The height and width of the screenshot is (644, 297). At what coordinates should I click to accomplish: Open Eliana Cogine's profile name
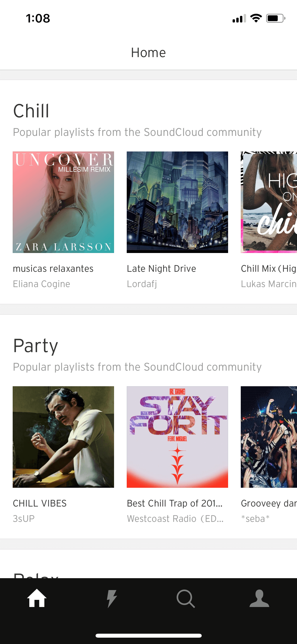[x=41, y=284]
